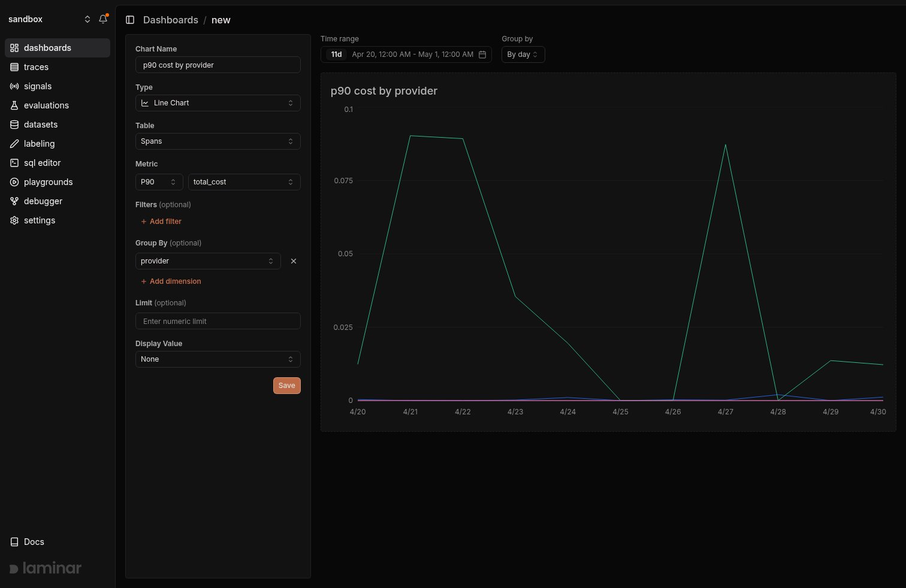Click Add filter
The height and width of the screenshot is (588, 906).
click(x=161, y=222)
